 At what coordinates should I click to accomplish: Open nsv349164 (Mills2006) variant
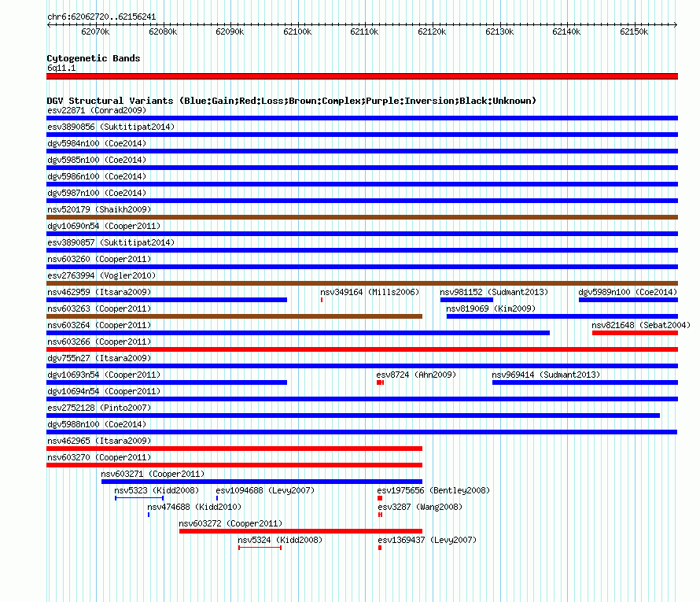[370, 292]
